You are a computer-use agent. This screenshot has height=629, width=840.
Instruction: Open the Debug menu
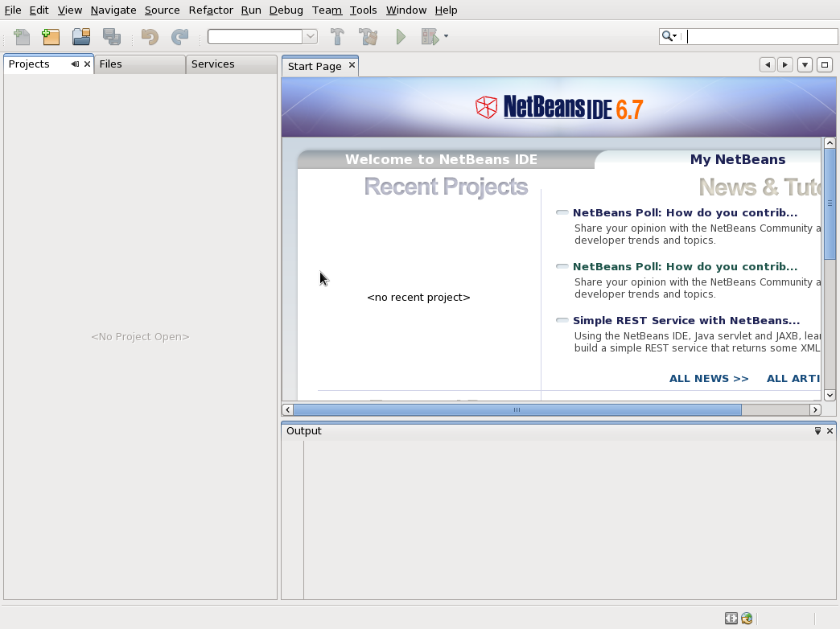pyautogui.click(x=286, y=10)
